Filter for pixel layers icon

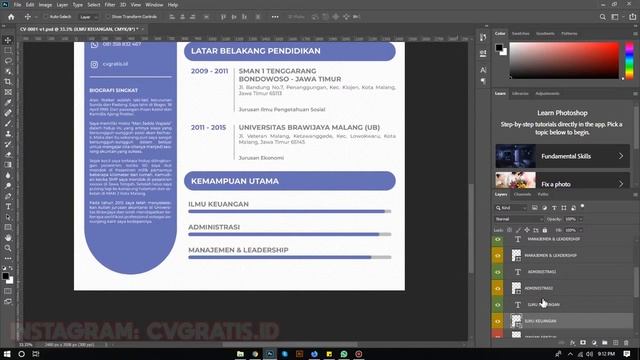point(534,208)
